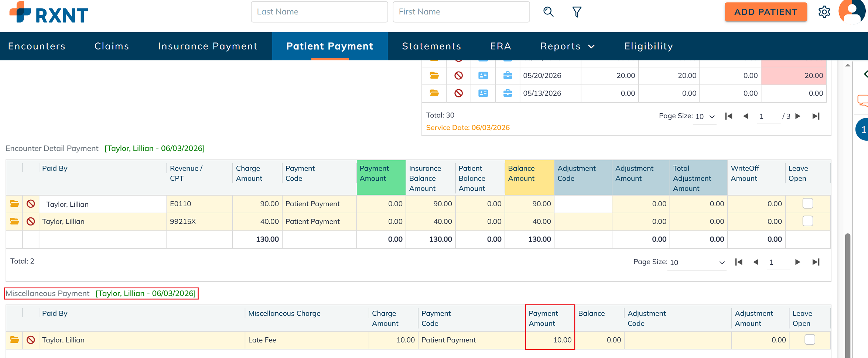Expand the Reports dropdown menu
This screenshot has height=358, width=868.
tap(567, 46)
